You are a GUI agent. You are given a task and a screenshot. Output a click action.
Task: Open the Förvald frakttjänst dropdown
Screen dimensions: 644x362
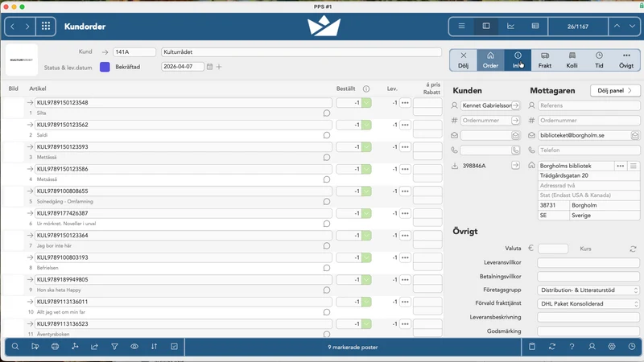tap(588, 304)
